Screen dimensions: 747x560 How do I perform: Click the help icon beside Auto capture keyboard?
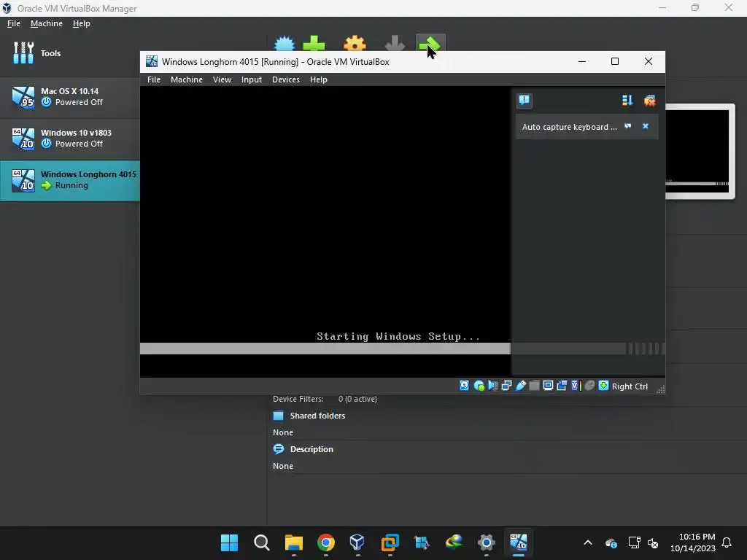[x=628, y=126]
